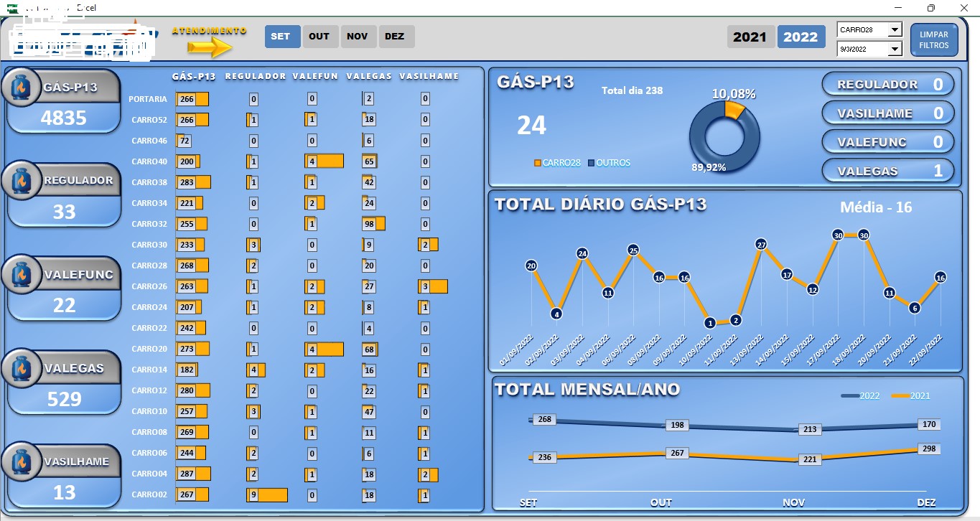
Task: Click the REGULADOR column header
Action: (256, 76)
